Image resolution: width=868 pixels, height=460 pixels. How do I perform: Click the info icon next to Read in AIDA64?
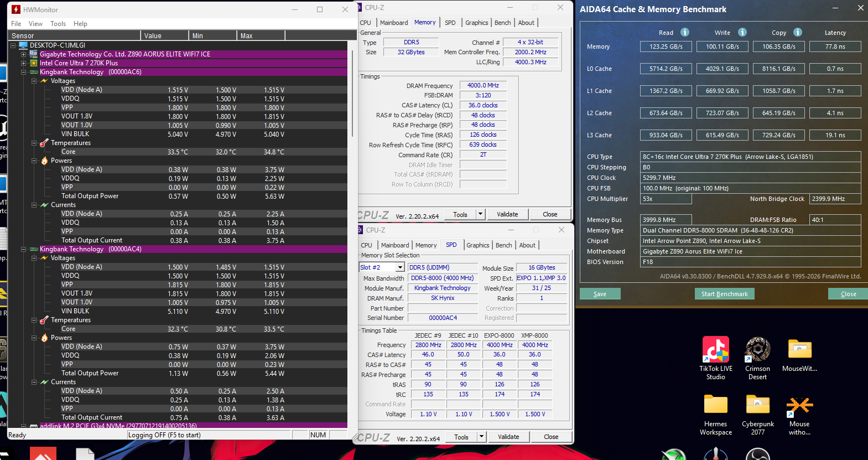[x=685, y=32]
